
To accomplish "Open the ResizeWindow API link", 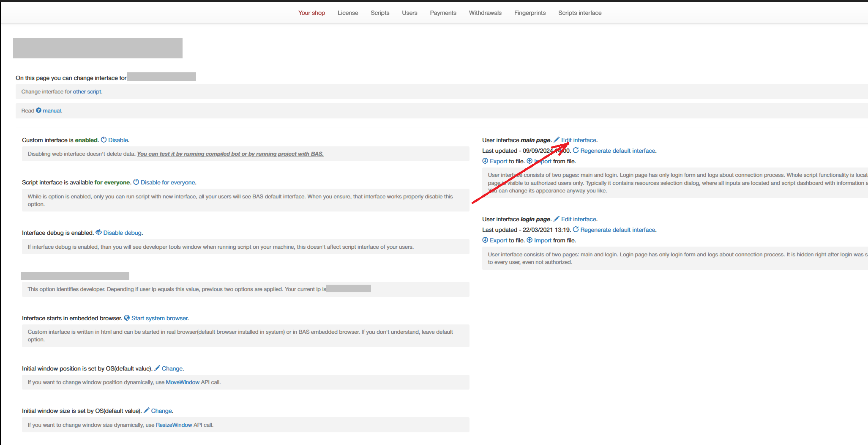I will [x=174, y=425].
